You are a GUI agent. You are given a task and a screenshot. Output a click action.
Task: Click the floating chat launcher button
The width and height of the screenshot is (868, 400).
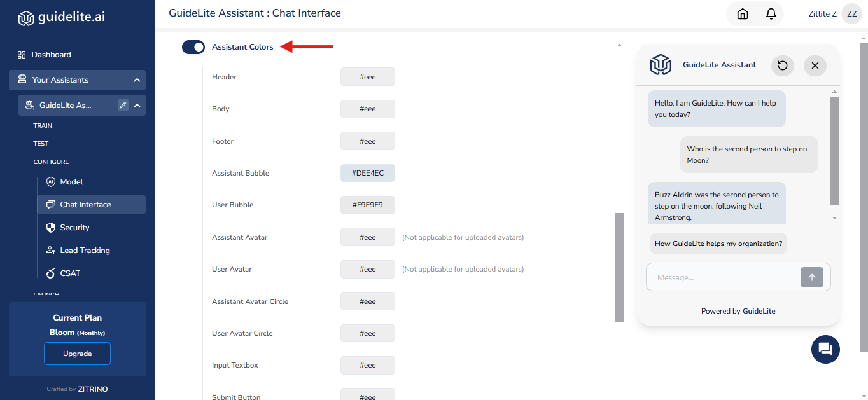pyautogui.click(x=825, y=349)
